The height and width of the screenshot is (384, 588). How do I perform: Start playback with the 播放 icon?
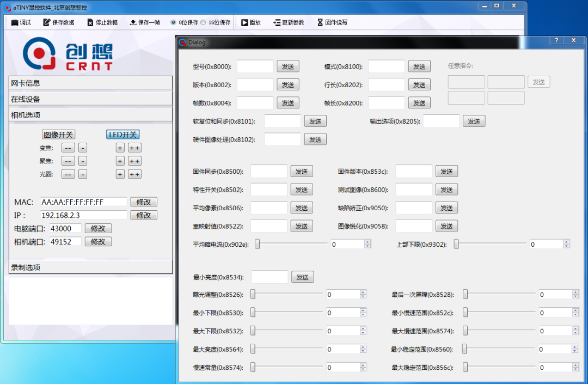point(252,22)
